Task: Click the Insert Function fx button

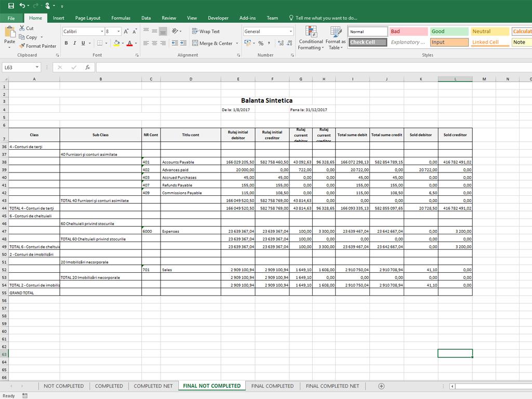Action: click(87, 68)
